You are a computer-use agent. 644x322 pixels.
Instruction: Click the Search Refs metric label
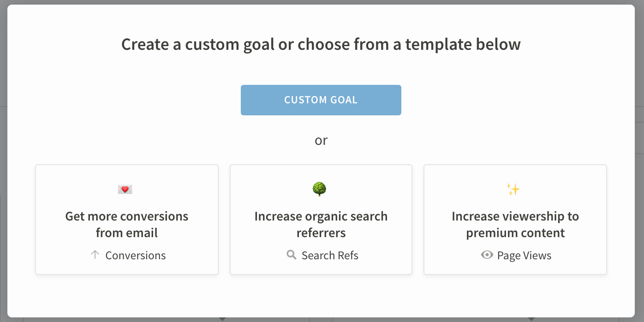pyautogui.click(x=330, y=256)
